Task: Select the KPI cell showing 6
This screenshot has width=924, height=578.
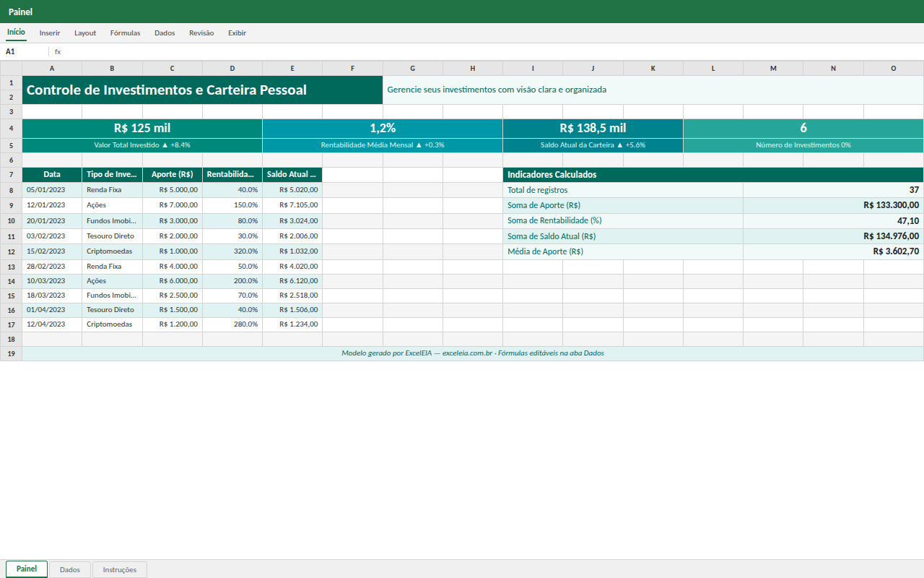Action: pyautogui.click(x=803, y=129)
